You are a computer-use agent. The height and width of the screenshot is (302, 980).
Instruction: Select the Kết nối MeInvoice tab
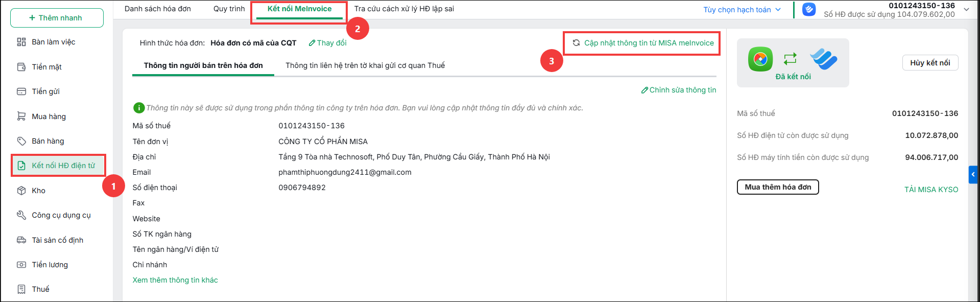(299, 9)
